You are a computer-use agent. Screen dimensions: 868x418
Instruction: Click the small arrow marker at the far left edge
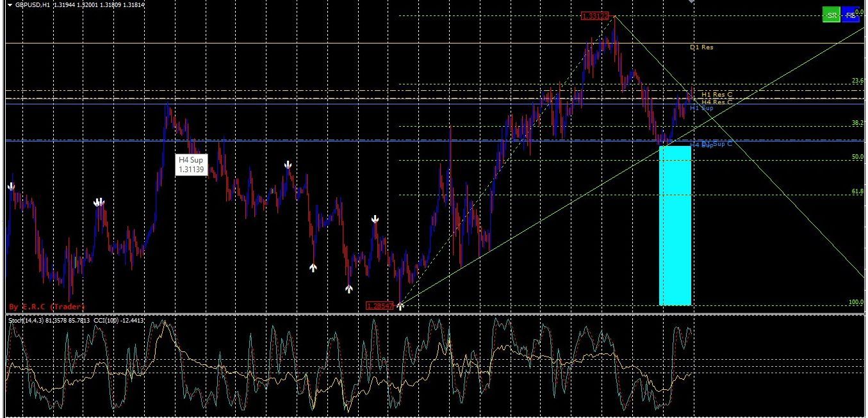10,186
